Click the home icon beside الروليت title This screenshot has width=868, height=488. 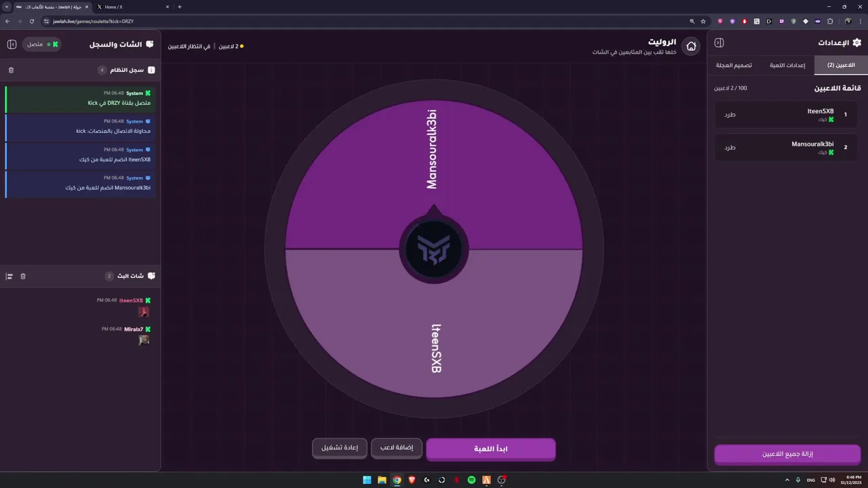click(691, 46)
